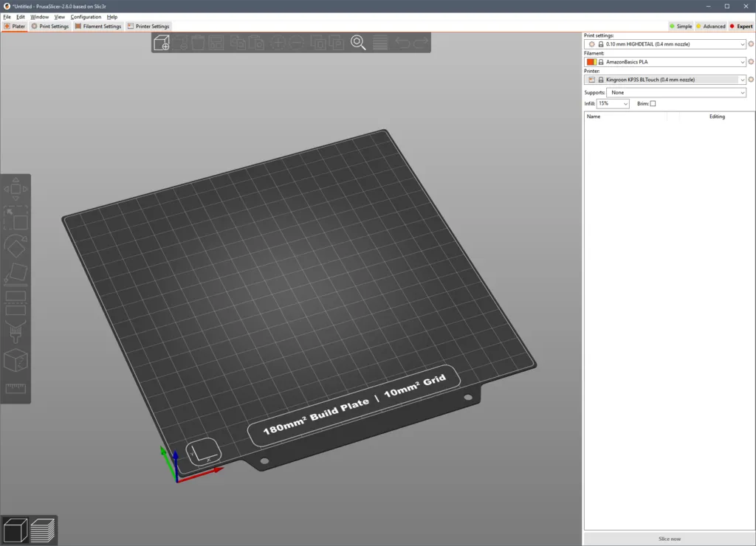The image size is (756, 546).
Task: Switch to the Filament Settings tab
Action: 98,27
